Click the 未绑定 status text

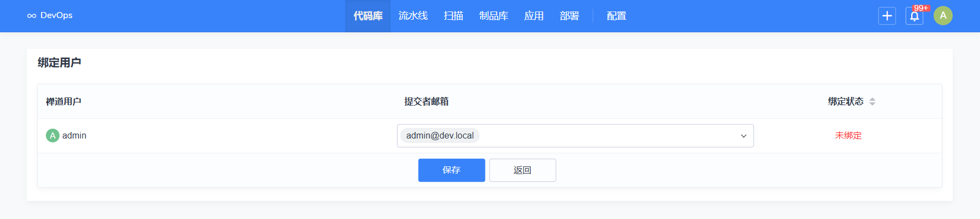click(x=848, y=136)
